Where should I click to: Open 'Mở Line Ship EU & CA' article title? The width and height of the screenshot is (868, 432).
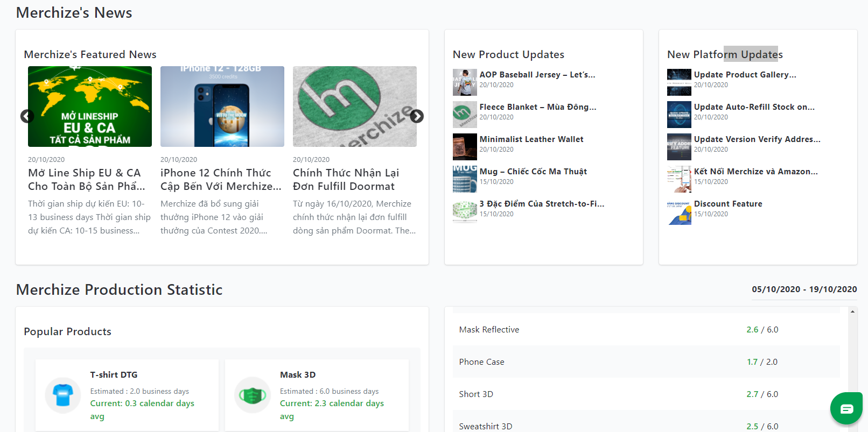(x=87, y=180)
